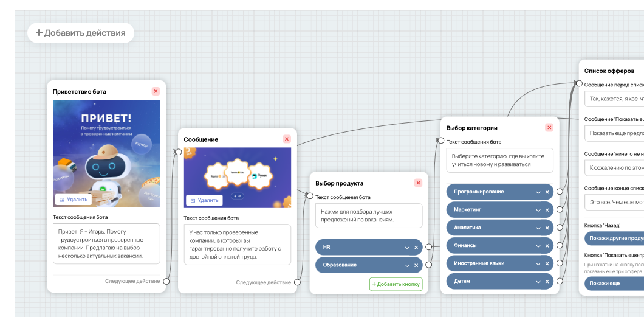This screenshot has height=317, width=644.
Task: Click the Покажи еще button
Action: tap(614, 284)
